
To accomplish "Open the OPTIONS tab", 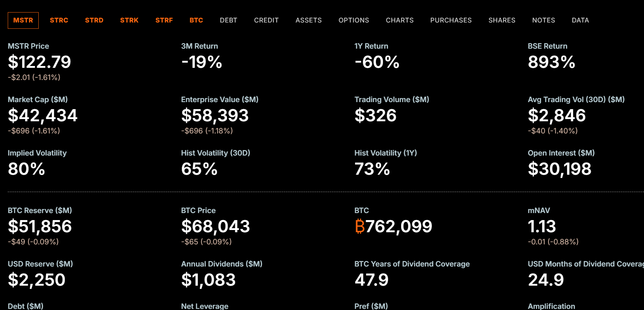I will tap(354, 20).
